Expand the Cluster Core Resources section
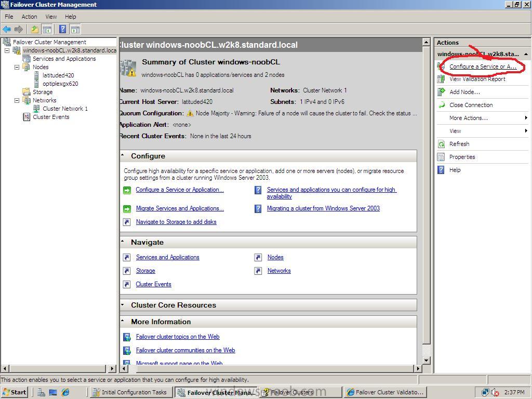532x399 pixels. pos(123,304)
